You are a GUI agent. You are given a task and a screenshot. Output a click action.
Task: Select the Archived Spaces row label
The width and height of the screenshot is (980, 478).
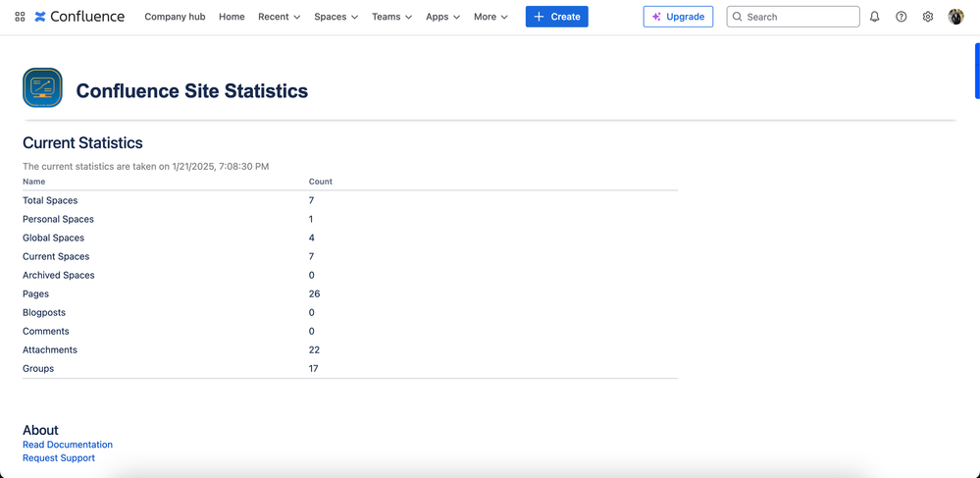pyautogui.click(x=59, y=275)
